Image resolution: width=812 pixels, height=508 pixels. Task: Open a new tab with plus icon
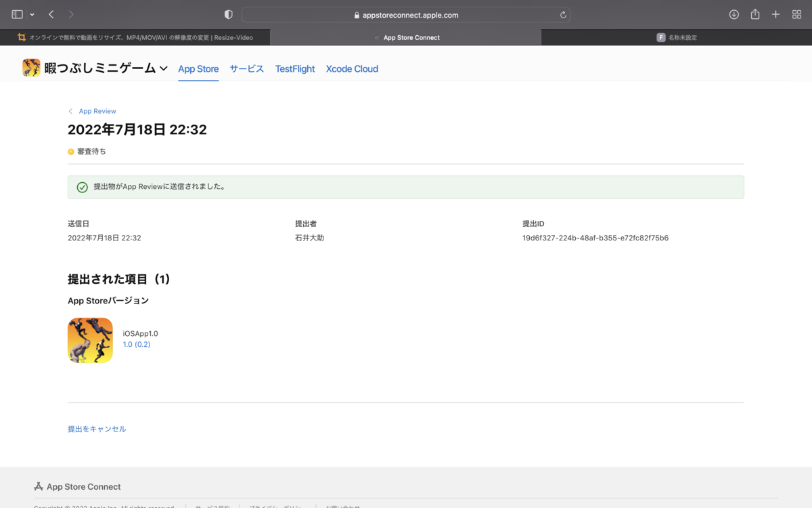click(776, 14)
